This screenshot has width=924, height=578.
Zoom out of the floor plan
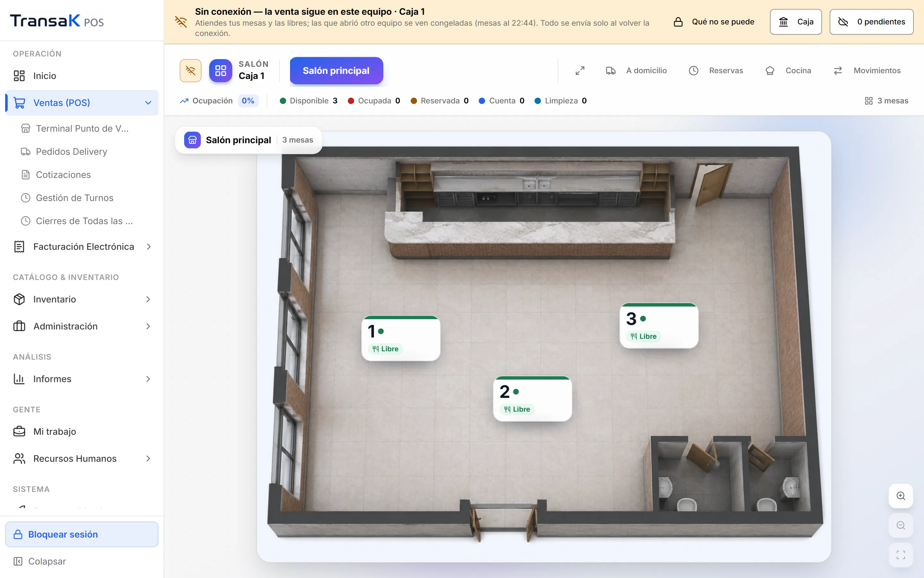(x=901, y=525)
